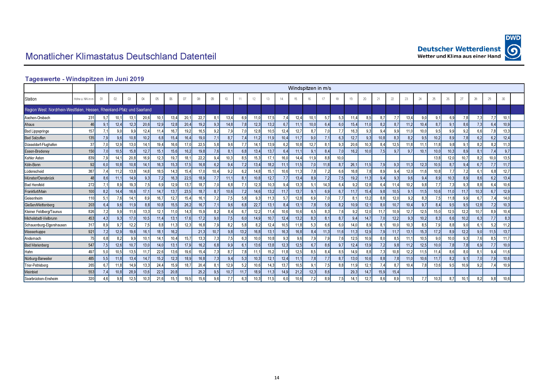Select the Nürburg-Barweiler station name
554x392 pixels.
38,259
